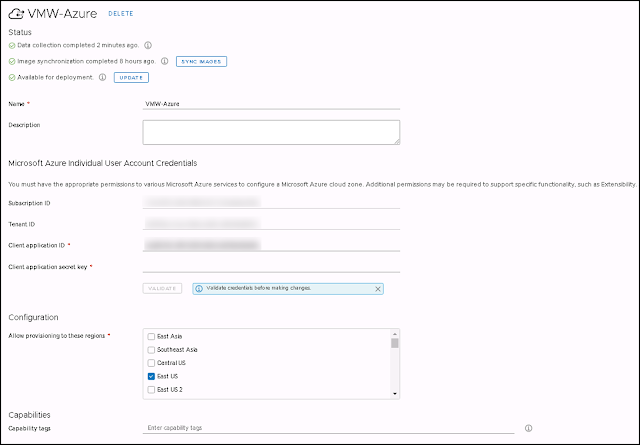Click info icon in the Validate credentials notice
The image size is (640, 445).
coord(199,289)
